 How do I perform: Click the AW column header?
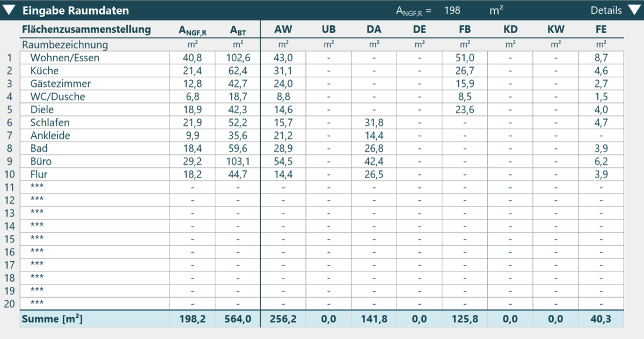coord(283,30)
